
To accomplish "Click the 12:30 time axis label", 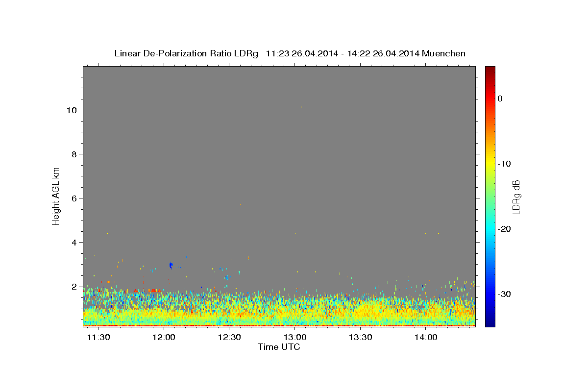I will (x=229, y=337).
